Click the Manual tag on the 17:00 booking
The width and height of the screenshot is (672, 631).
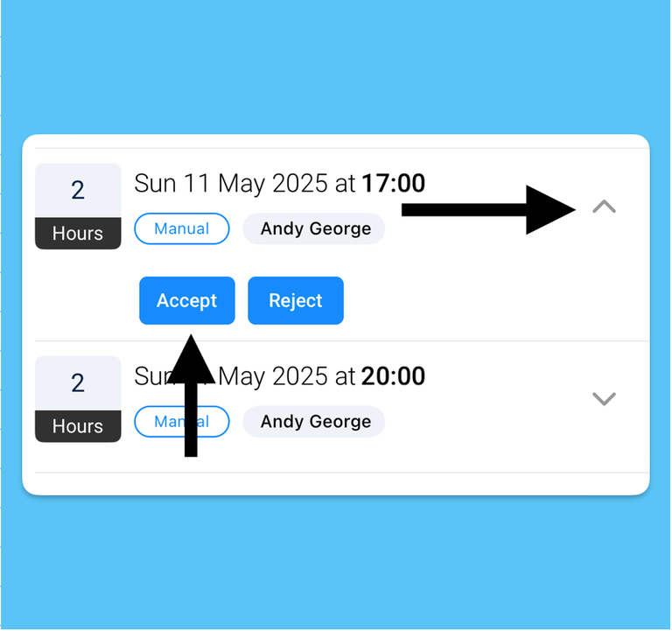[182, 229]
